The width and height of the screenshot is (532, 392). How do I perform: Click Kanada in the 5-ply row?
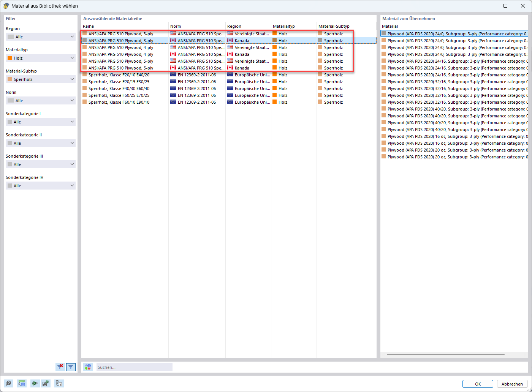click(x=242, y=68)
